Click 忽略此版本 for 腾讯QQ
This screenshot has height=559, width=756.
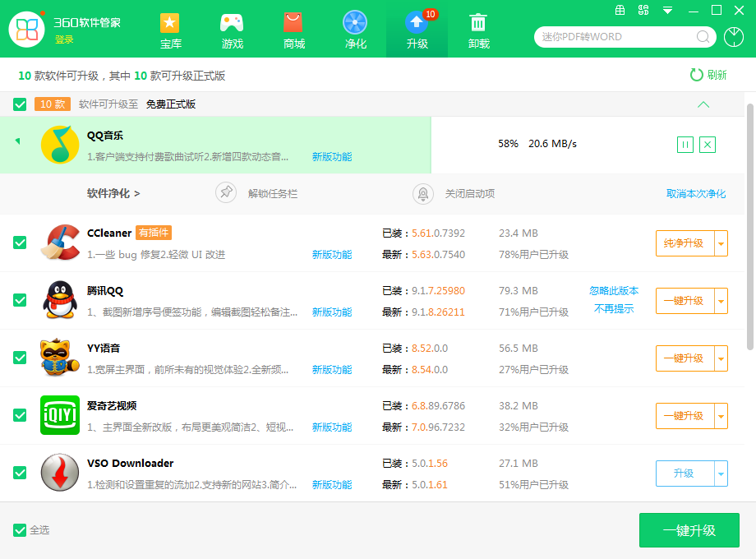pyautogui.click(x=614, y=291)
